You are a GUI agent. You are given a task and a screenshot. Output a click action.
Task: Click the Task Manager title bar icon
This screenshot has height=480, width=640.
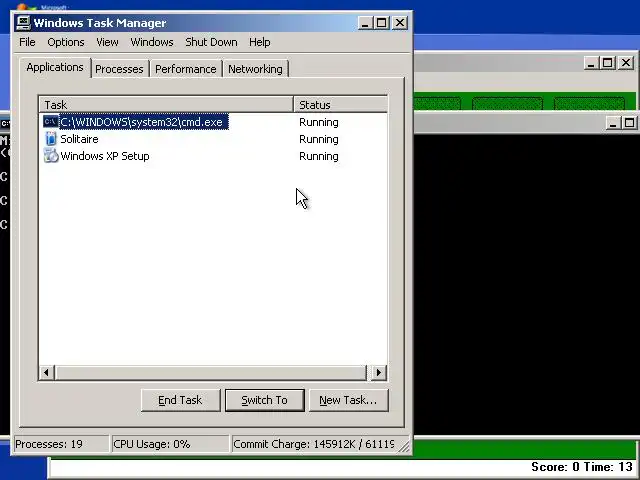click(23, 22)
